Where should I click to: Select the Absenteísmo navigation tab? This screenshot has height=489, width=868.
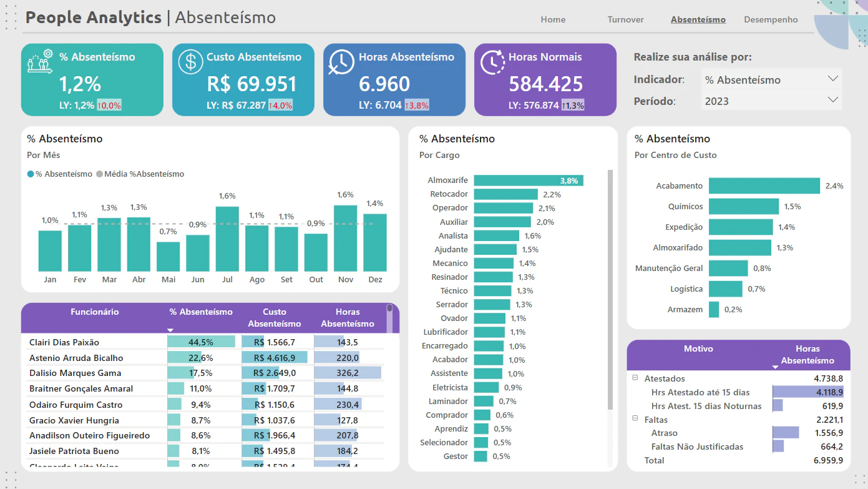698,19
